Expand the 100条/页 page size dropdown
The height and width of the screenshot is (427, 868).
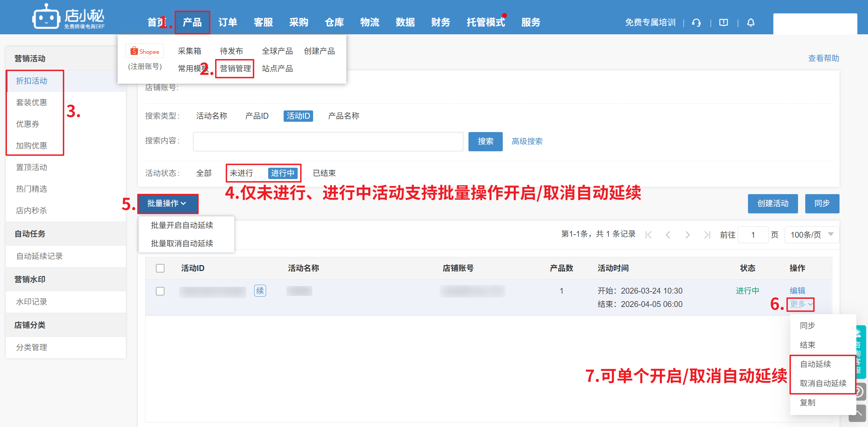[811, 235]
